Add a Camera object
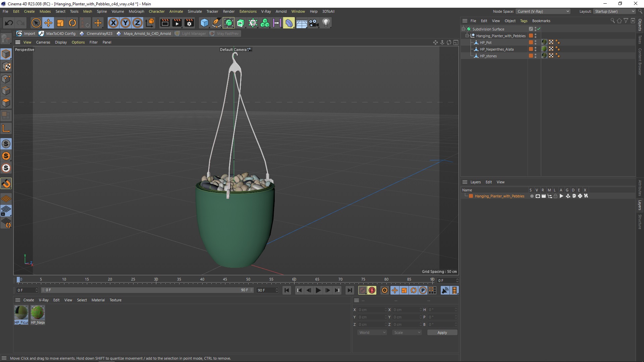Image resolution: width=644 pixels, height=362 pixels. coord(314,23)
